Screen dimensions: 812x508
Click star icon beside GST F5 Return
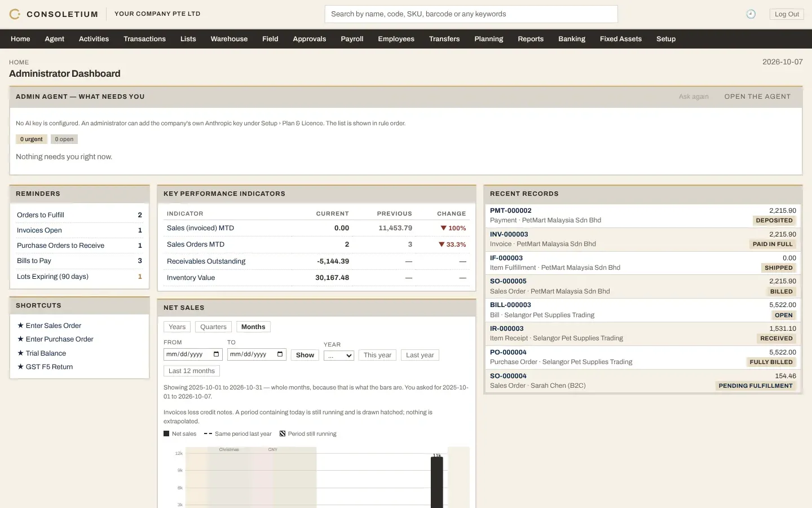click(x=20, y=367)
